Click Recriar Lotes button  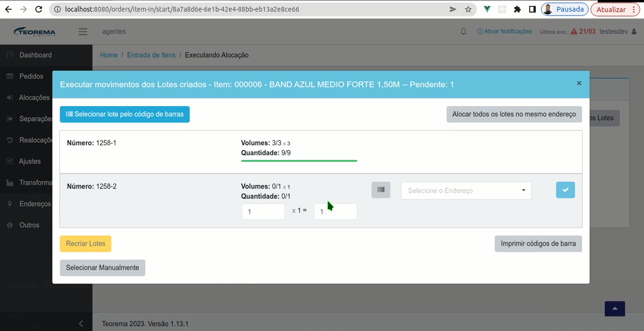pos(86,244)
